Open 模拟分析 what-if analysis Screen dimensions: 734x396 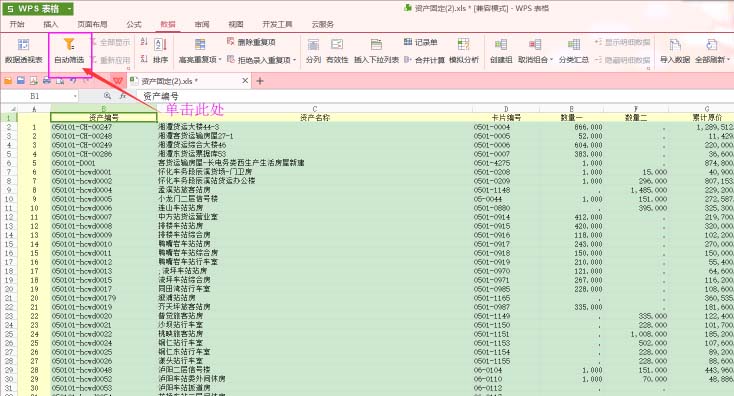(x=464, y=51)
